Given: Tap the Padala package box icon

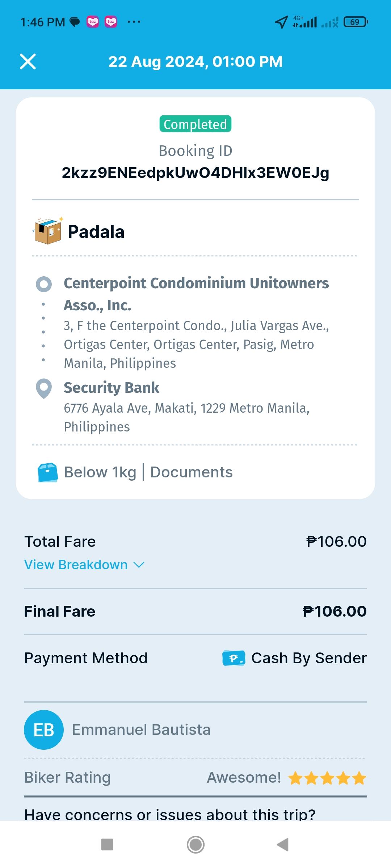Looking at the screenshot, I should [48, 231].
